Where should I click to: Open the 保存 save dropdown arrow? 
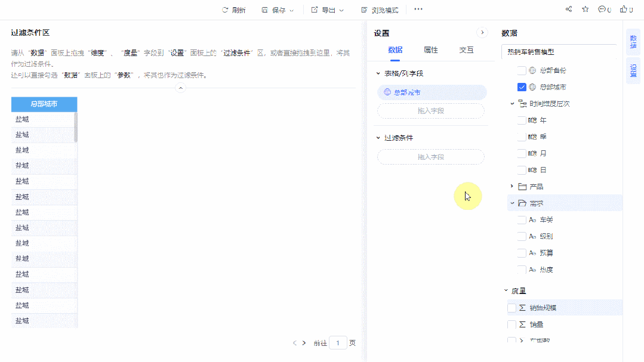point(290,10)
